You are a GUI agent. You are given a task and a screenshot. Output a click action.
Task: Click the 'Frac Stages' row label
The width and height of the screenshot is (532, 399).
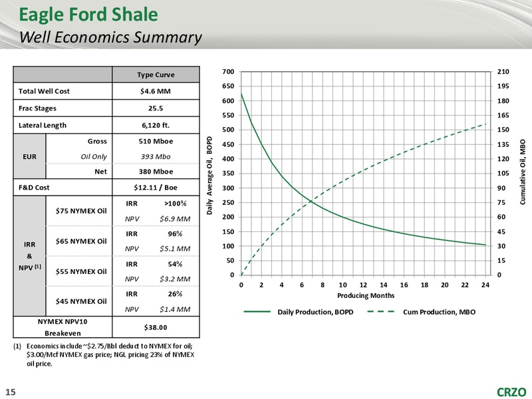click(37, 108)
